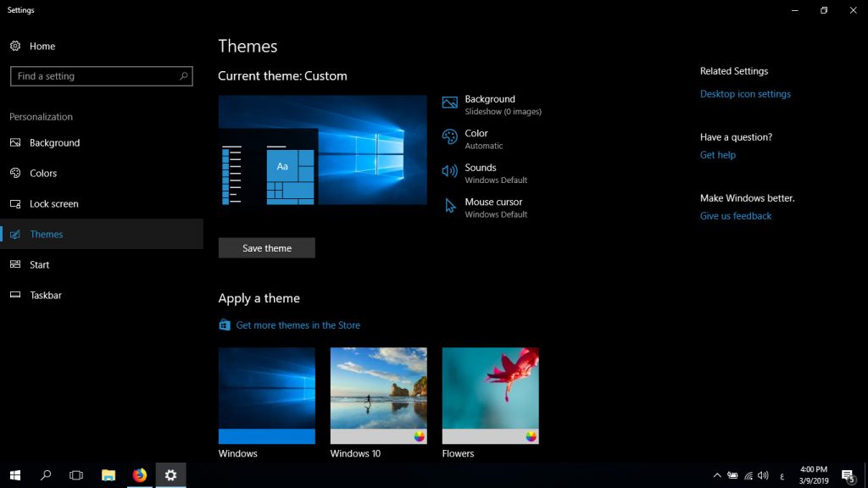Open Action Center notifications icon
Viewport: 868px width, 488px height.
849,476
